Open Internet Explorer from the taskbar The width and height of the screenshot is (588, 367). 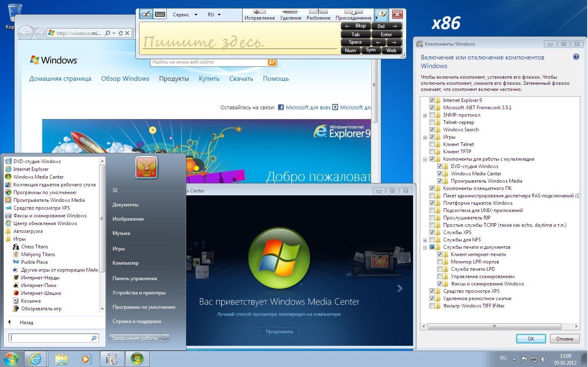(35, 359)
